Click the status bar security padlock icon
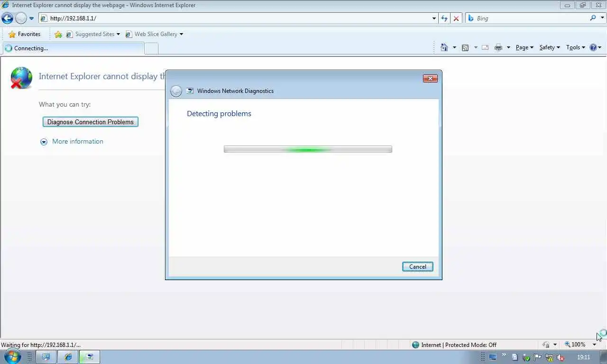 pos(546,345)
